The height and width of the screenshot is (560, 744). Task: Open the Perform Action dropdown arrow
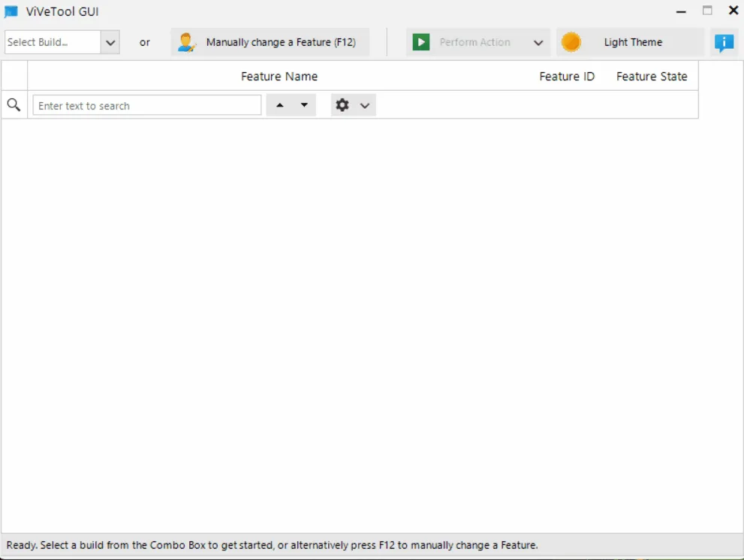538,43
